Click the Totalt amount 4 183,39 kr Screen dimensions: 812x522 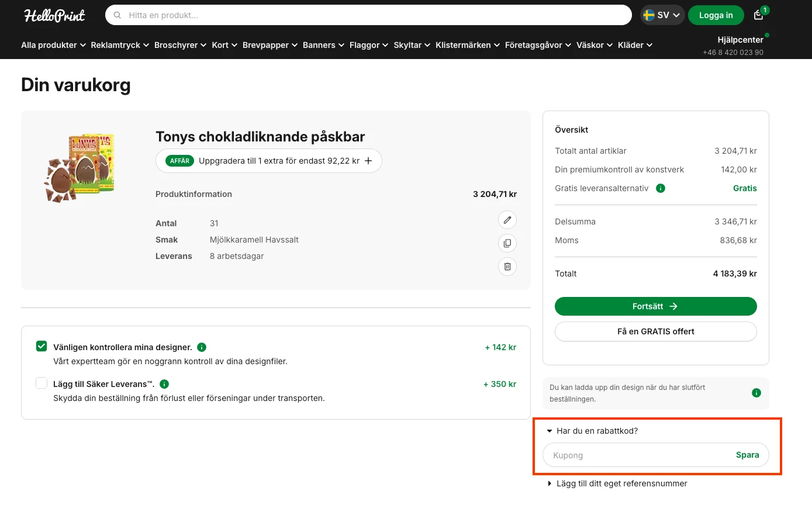click(x=735, y=274)
